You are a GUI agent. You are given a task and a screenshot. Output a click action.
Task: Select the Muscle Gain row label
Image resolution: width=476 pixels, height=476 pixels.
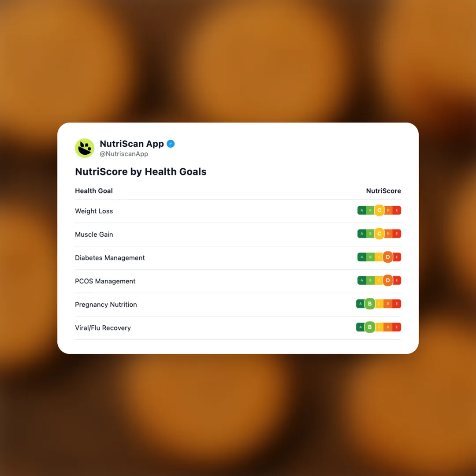[94, 234]
